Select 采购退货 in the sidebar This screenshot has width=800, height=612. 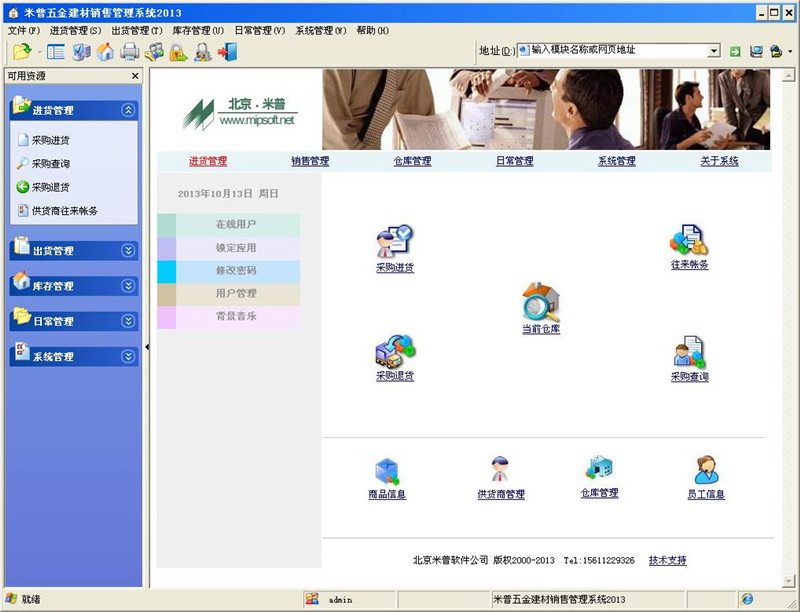44,187
